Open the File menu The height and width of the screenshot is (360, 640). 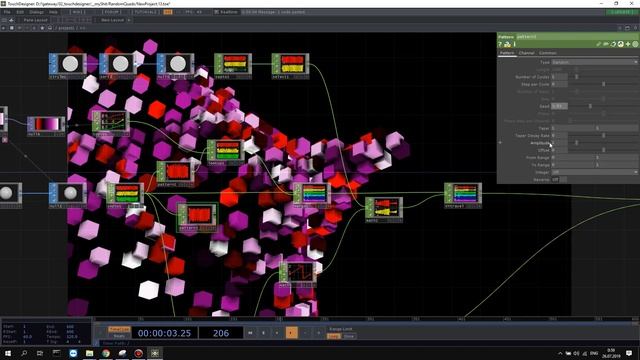pyautogui.click(x=7, y=12)
